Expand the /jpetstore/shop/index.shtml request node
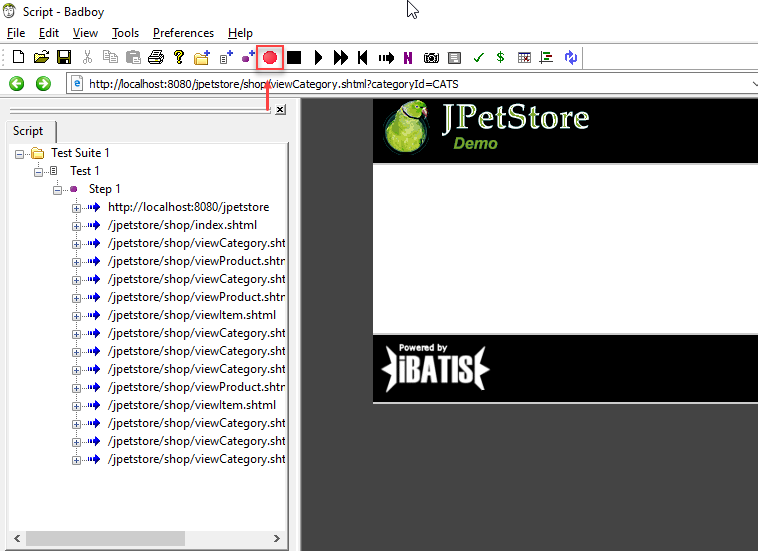The width and height of the screenshot is (758, 551). 76,226
